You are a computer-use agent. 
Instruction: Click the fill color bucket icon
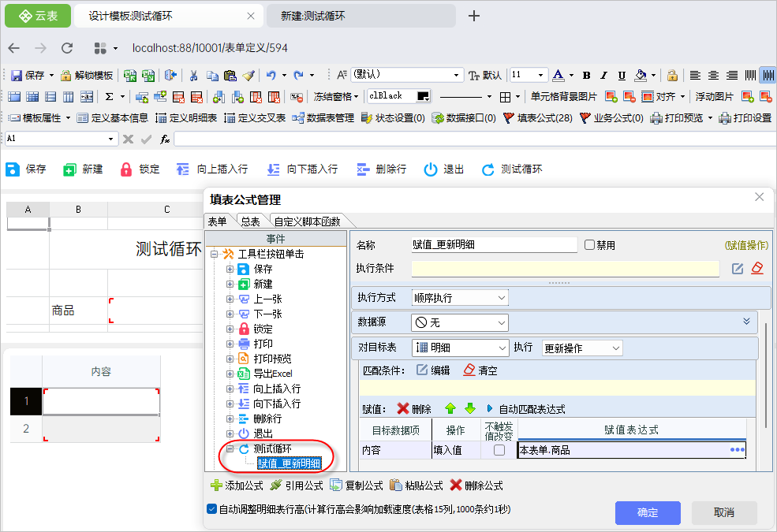tap(641, 75)
